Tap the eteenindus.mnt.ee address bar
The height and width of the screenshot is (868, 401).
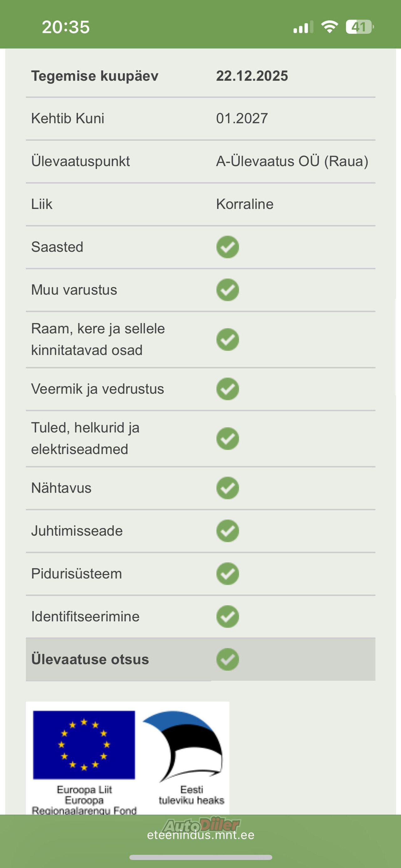click(200, 835)
